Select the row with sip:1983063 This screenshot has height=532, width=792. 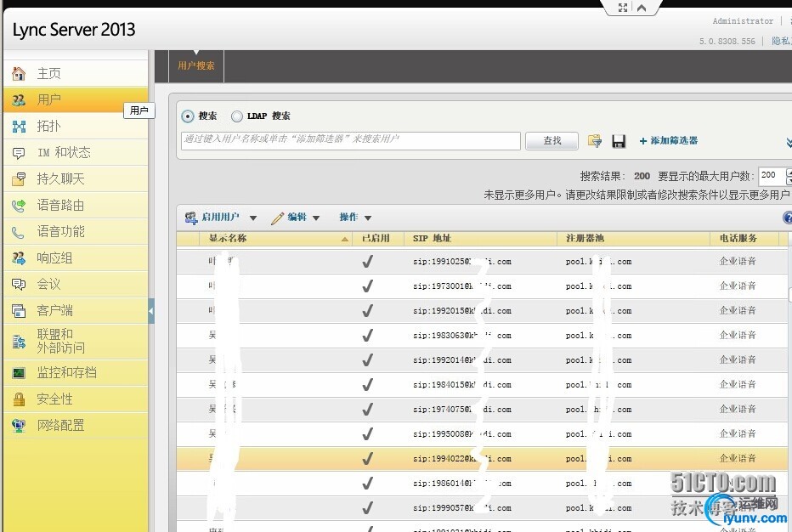482,336
